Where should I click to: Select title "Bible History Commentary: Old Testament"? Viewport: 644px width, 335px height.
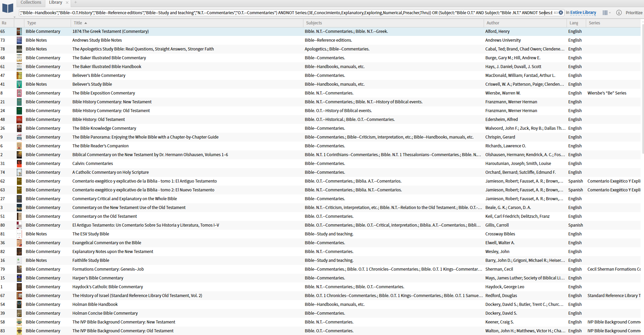click(x=111, y=111)
